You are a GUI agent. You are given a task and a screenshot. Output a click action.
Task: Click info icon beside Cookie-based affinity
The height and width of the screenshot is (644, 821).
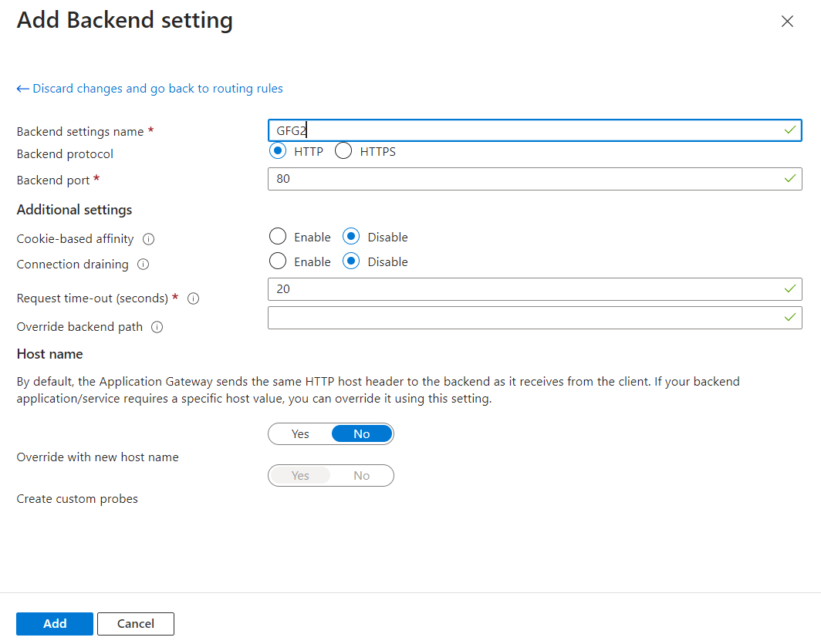[149, 239]
